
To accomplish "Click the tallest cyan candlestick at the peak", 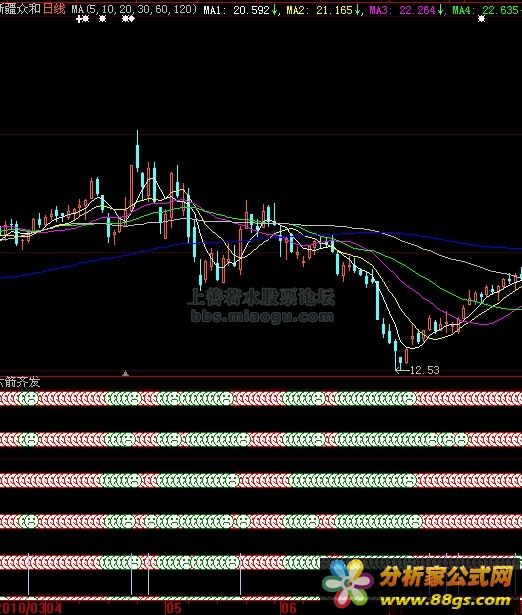I will click(x=137, y=151).
